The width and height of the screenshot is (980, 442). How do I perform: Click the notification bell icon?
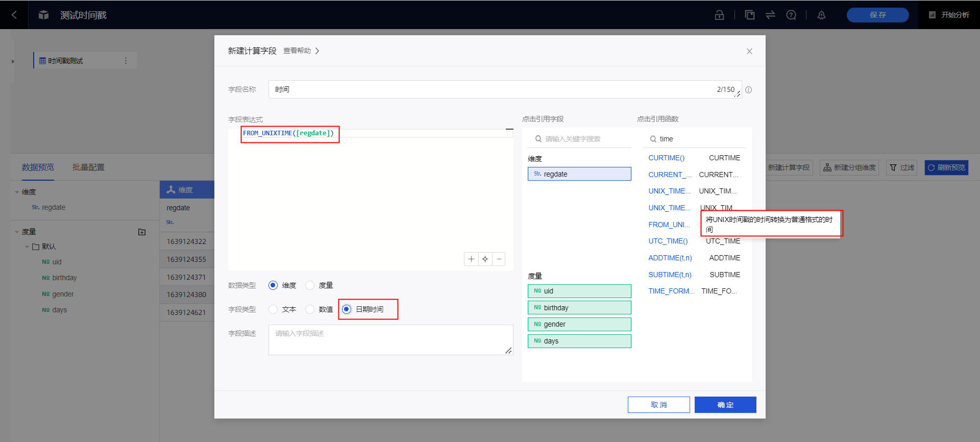click(821, 15)
